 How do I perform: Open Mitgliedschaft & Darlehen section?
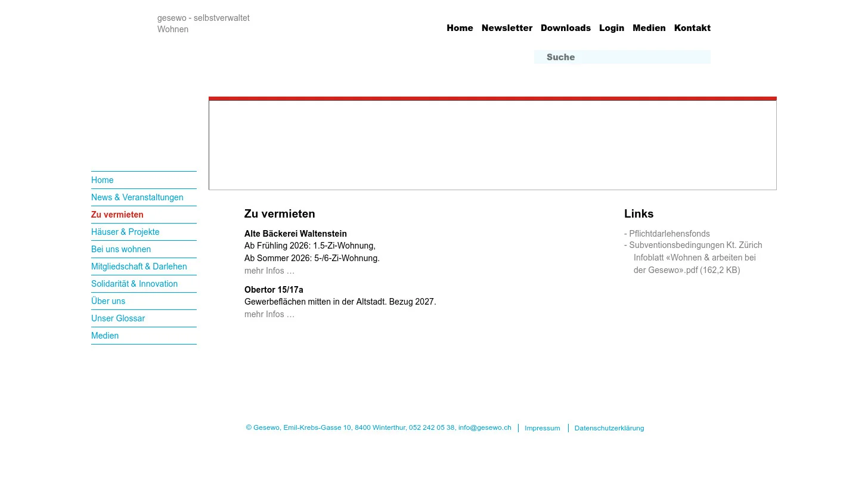pyautogui.click(x=139, y=266)
